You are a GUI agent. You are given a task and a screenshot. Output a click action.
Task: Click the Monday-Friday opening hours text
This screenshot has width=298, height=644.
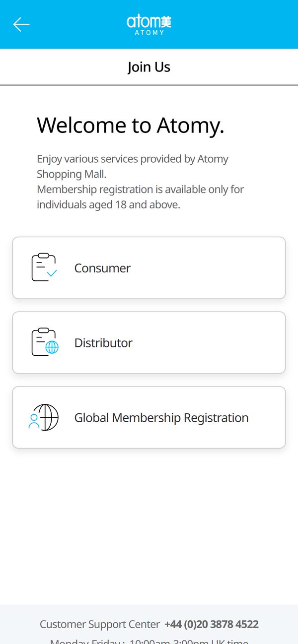pos(149,641)
